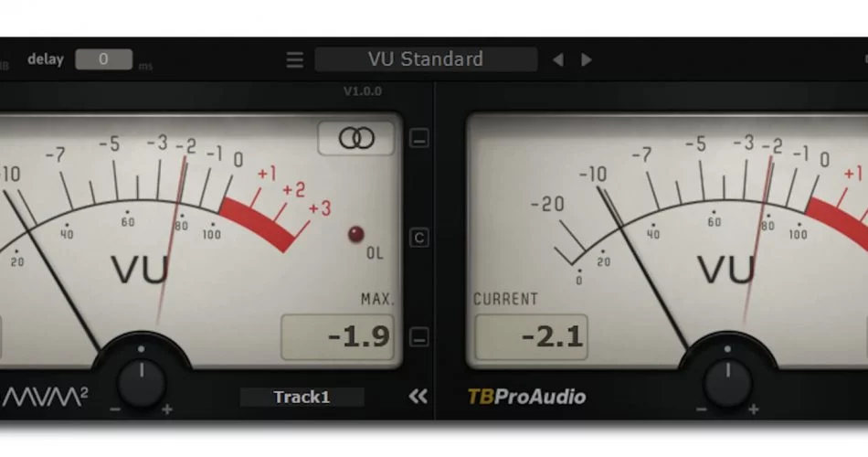868x457 pixels.
Task: Select previous preset with left arrow
Action: tap(558, 59)
